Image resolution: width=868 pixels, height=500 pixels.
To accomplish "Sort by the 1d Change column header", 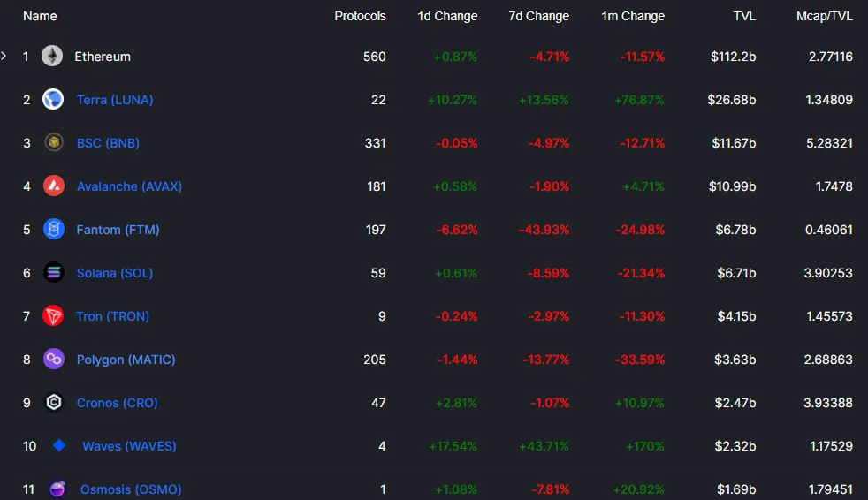I will coord(447,16).
